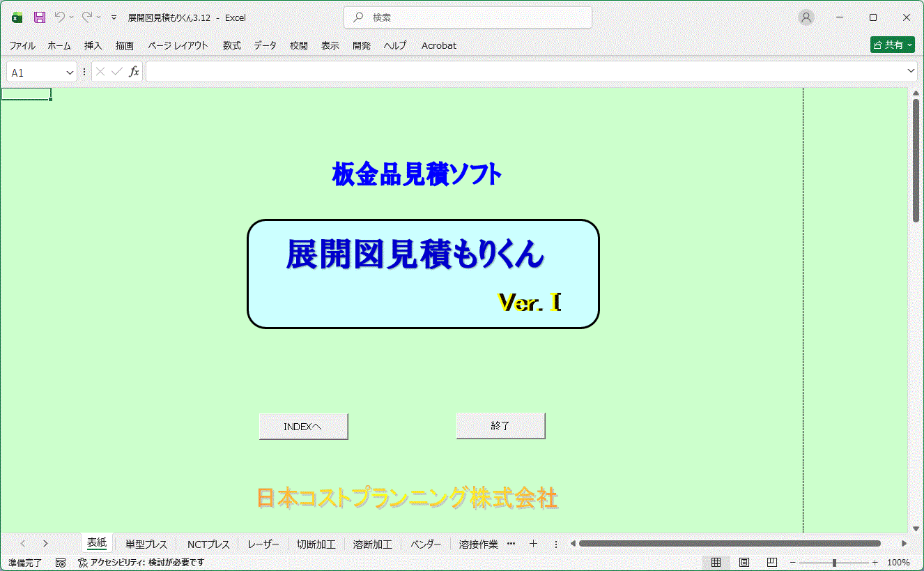Switch to Page Break Preview icon
This screenshot has width=924, height=571.
pos(772,562)
